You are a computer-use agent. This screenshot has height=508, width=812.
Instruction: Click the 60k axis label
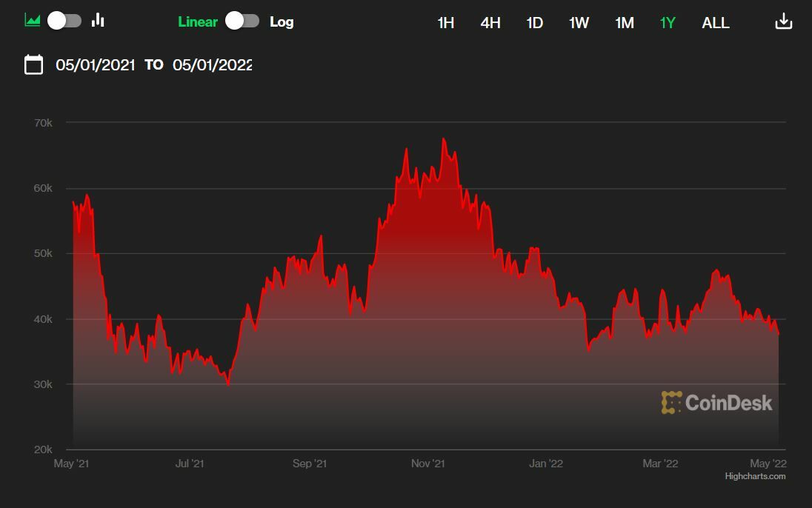coord(43,188)
